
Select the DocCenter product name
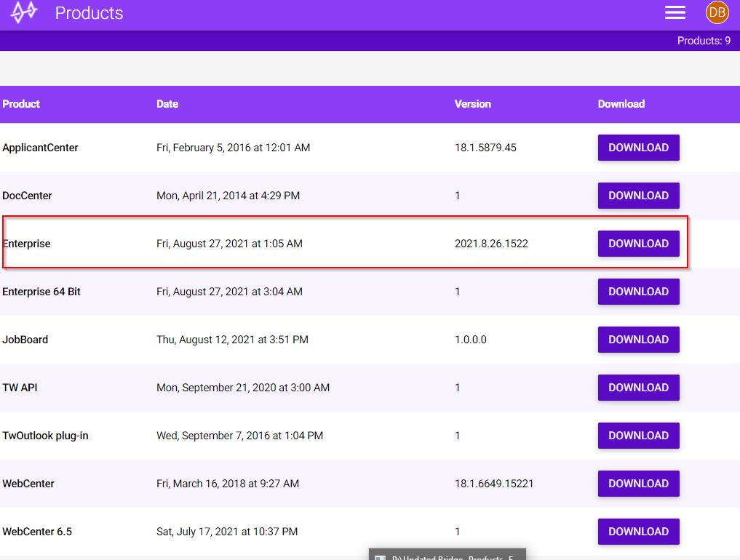tap(27, 196)
